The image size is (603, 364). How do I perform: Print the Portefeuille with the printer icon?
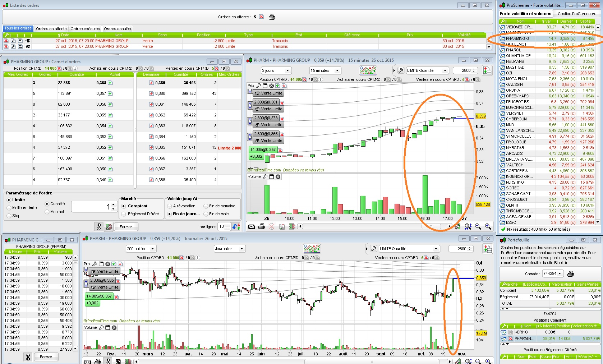pos(570,274)
